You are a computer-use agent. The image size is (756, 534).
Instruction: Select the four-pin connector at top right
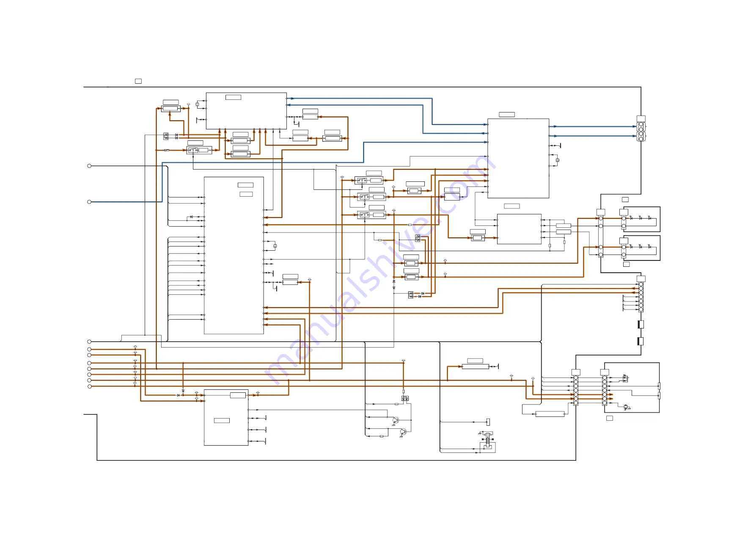[x=641, y=131]
